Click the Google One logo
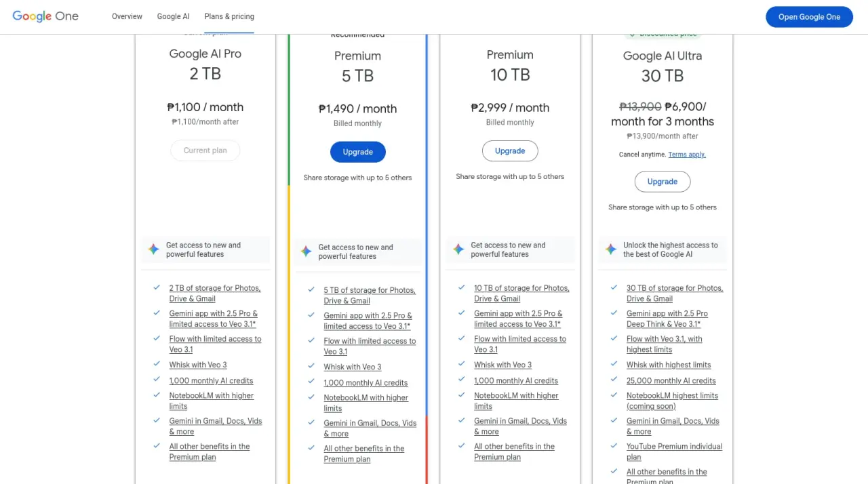 coord(45,16)
